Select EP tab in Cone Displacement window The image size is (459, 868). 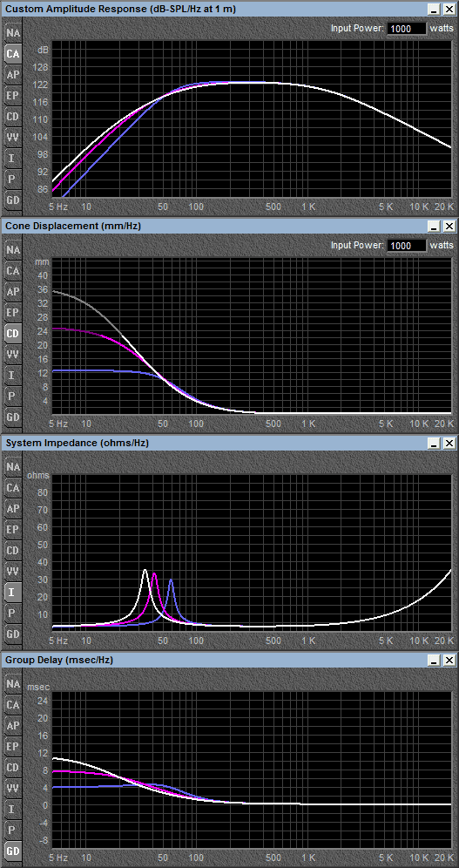(13, 313)
